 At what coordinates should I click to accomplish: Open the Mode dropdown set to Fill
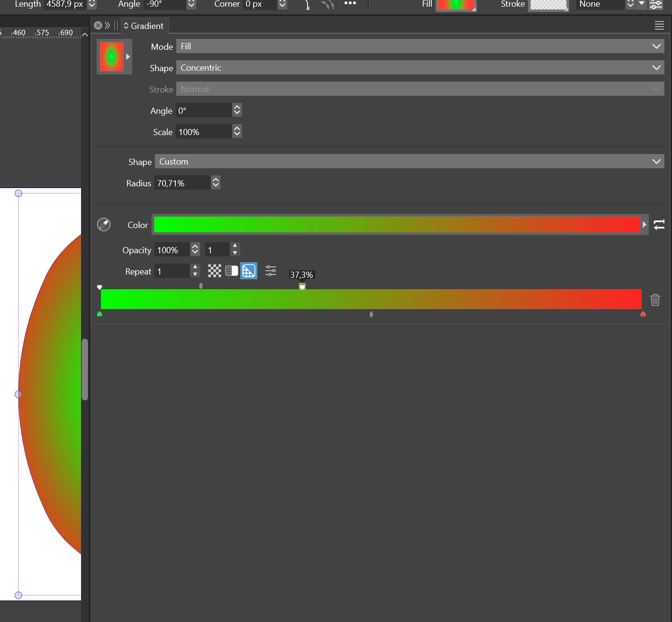click(420, 46)
